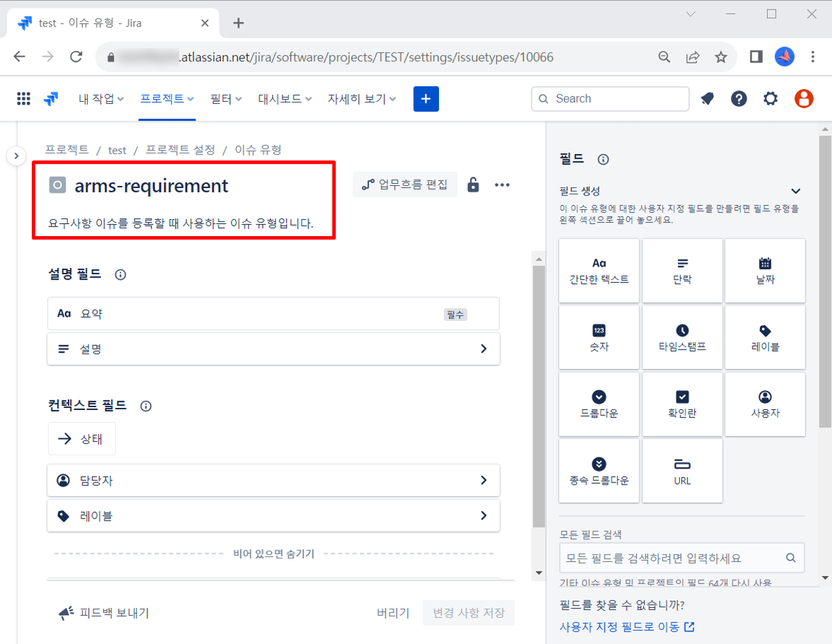Viewport: 832px width, 644px height.
Task: Collapse the 필드 생성 section chevron
Action: coord(795,191)
